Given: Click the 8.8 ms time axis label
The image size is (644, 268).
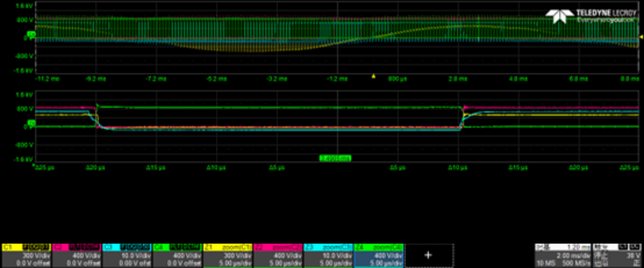Looking at the screenshot, I should pos(629,79).
